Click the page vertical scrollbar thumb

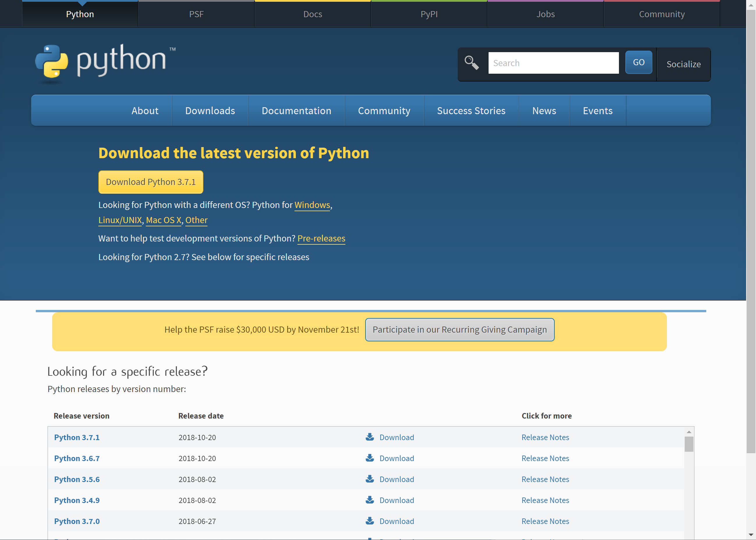[751, 232]
